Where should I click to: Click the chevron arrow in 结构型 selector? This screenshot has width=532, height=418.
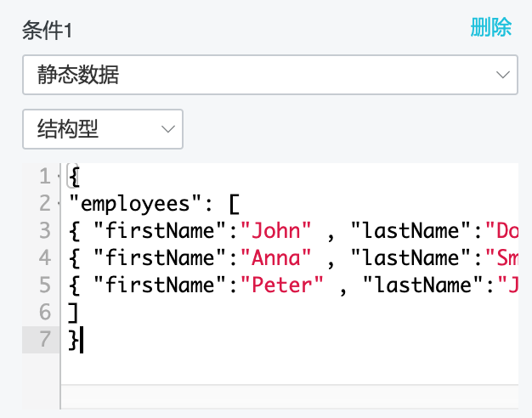(166, 129)
